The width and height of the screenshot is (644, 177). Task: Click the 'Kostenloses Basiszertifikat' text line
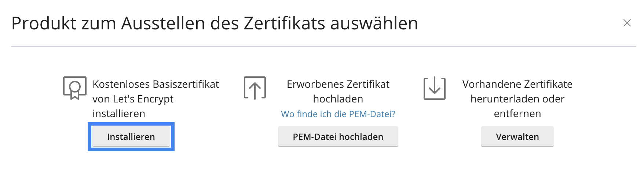coord(155,84)
